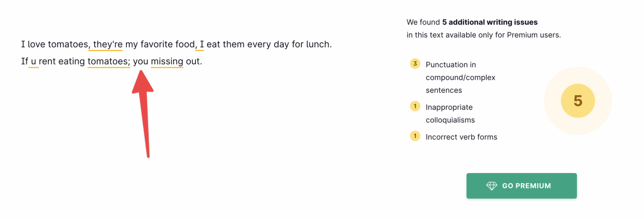Click the underlined "I" after food
Screen dimensions: 644x218
202,44
